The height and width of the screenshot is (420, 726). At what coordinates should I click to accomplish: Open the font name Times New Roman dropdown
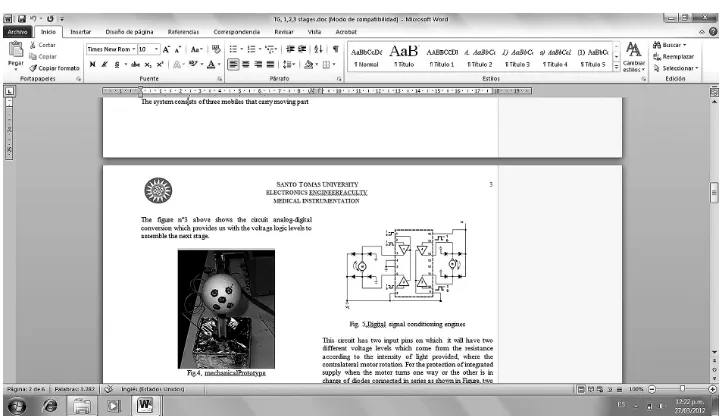pyautogui.click(x=134, y=49)
